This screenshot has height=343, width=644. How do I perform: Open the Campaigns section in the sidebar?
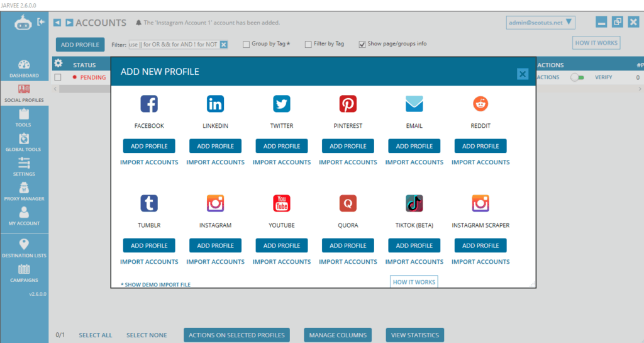(x=24, y=273)
